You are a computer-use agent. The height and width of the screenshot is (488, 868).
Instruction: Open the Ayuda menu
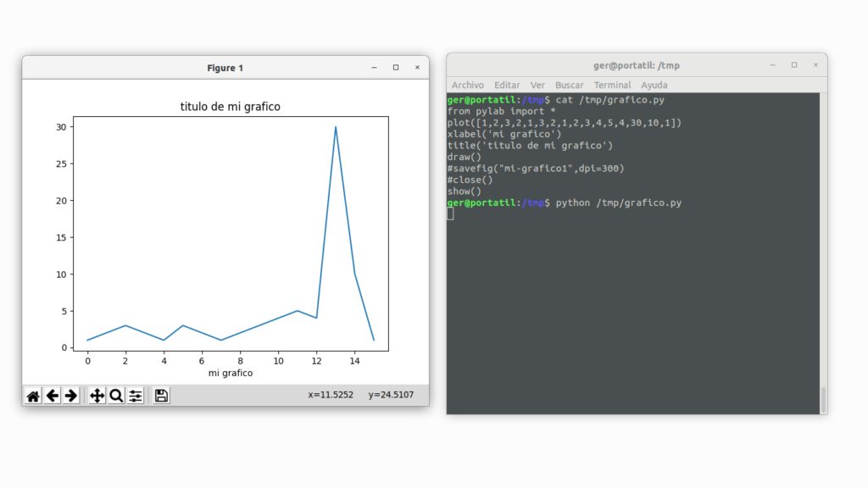tap(654, 85)
